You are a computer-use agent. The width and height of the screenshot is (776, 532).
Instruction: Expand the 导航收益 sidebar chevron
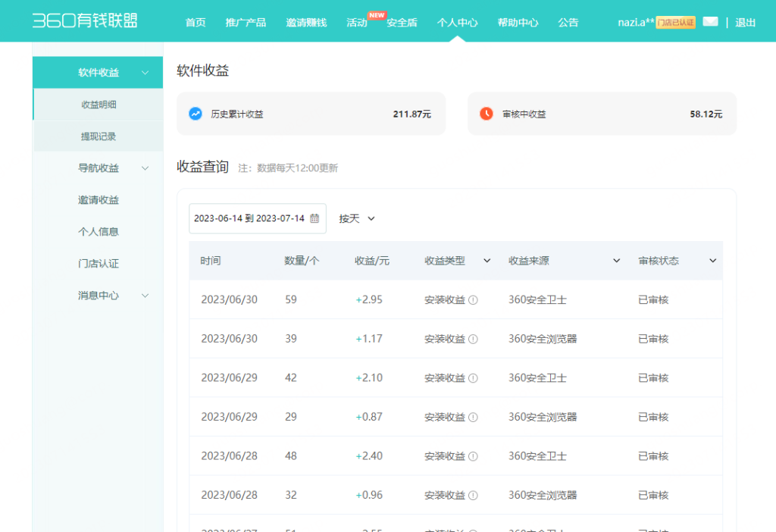[x=145, y=168]
